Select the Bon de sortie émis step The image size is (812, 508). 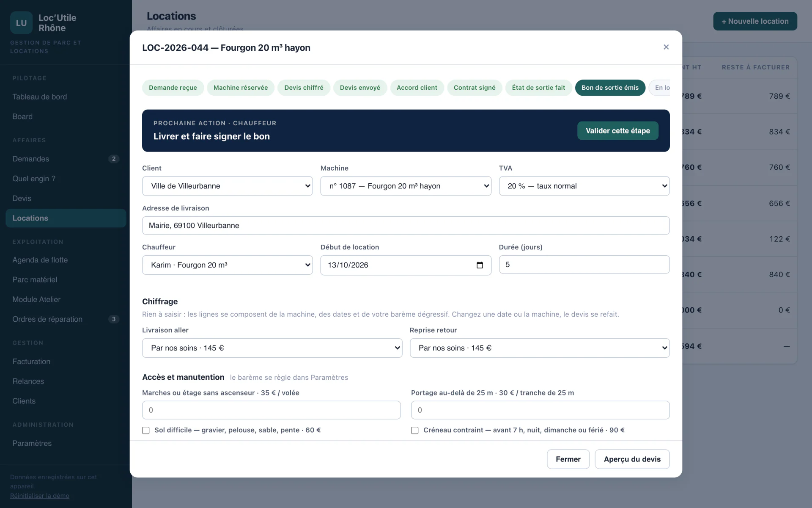coord(610,88)
